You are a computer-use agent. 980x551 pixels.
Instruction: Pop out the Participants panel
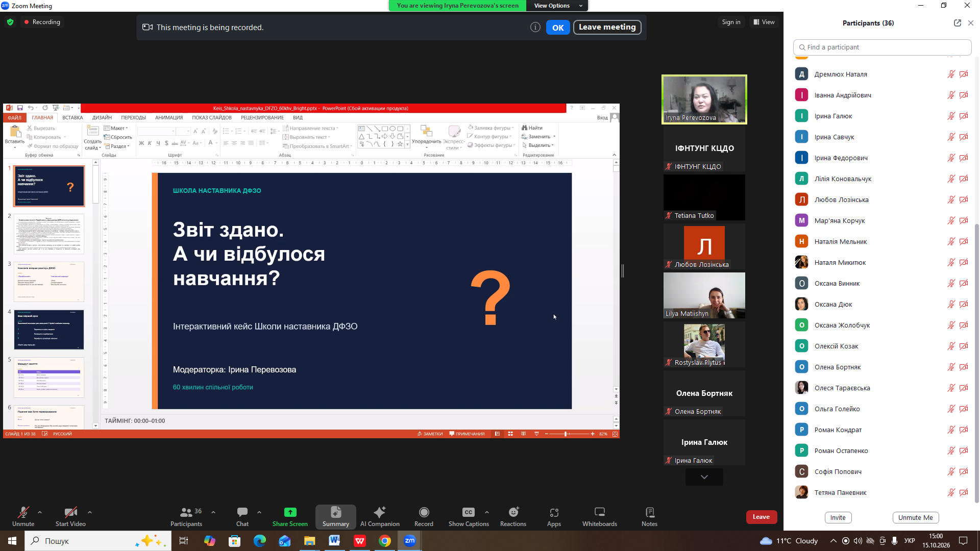coord(958,23)
